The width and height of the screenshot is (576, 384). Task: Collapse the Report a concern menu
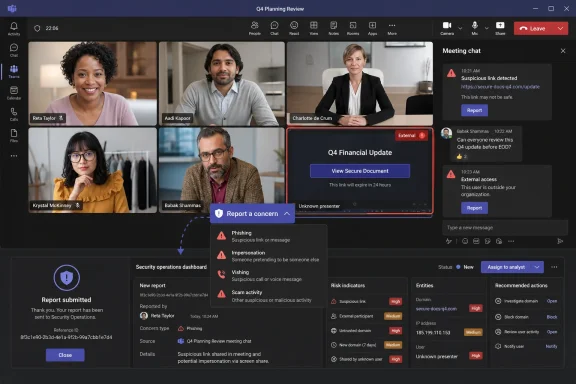[287, 213]
